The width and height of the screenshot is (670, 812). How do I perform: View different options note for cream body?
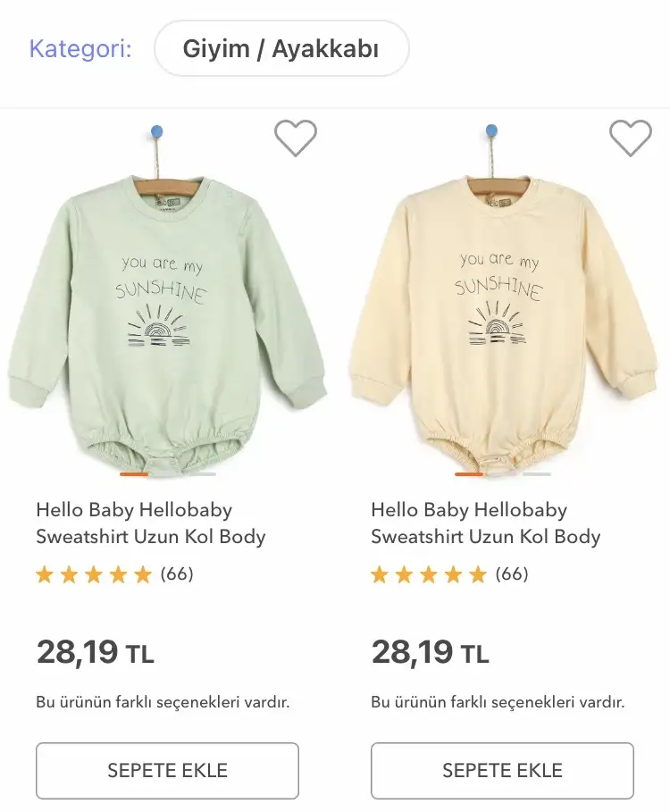coord(498,702)
